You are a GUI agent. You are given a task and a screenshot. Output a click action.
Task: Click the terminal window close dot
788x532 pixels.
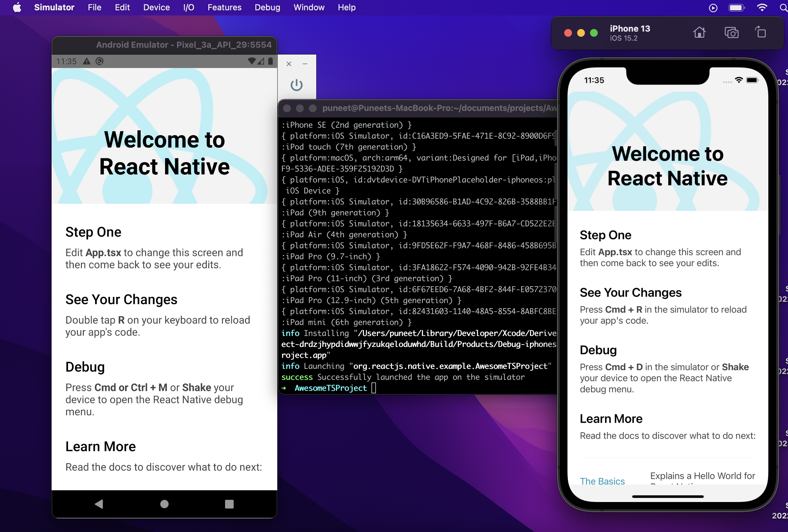287,108
